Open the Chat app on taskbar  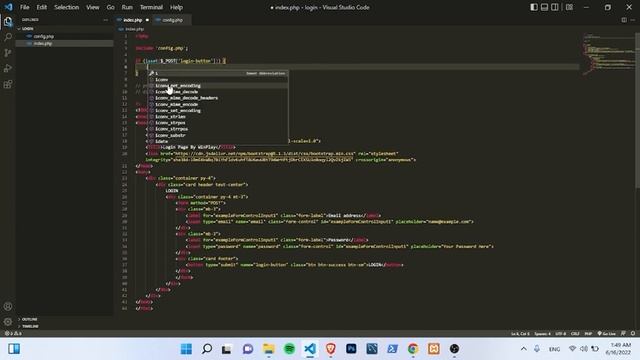[x=248, y=349]
